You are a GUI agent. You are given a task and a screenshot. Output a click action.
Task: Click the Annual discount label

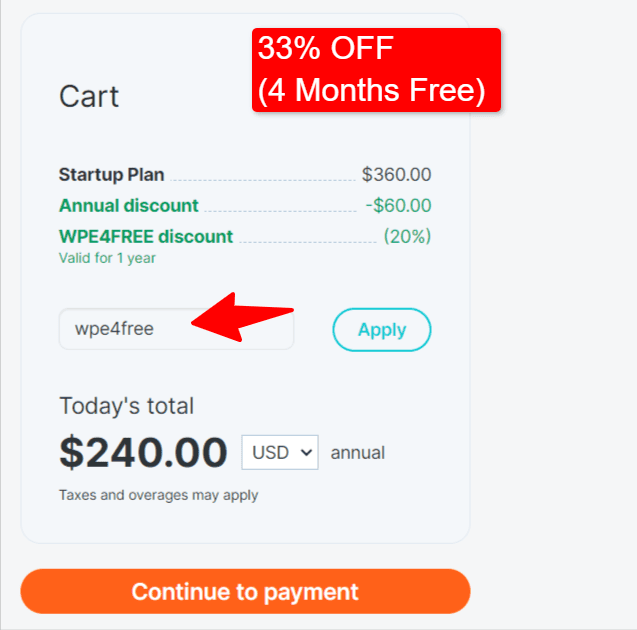[x=129, y=206]
